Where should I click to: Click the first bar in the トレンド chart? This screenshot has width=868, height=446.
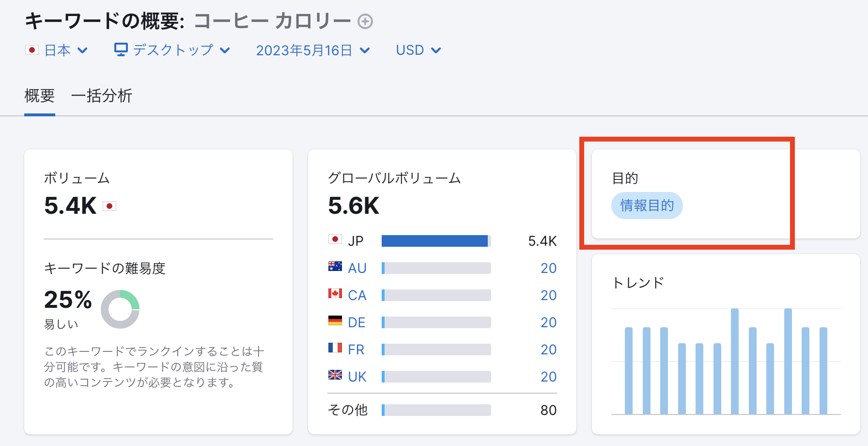pyautogui.click(x=629, y=371)
